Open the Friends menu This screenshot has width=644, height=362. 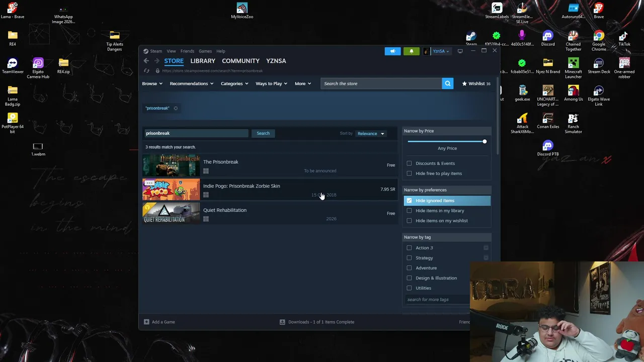(x=187, y=51)
